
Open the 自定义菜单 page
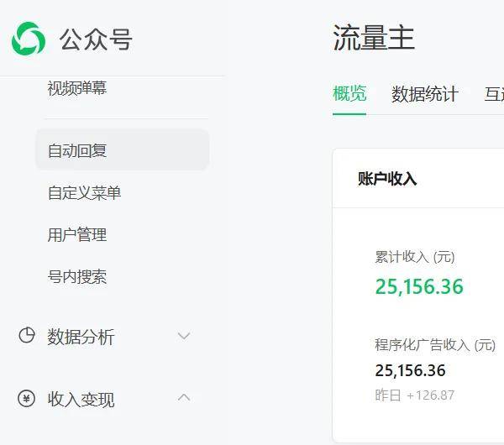[x=84, y=193]
